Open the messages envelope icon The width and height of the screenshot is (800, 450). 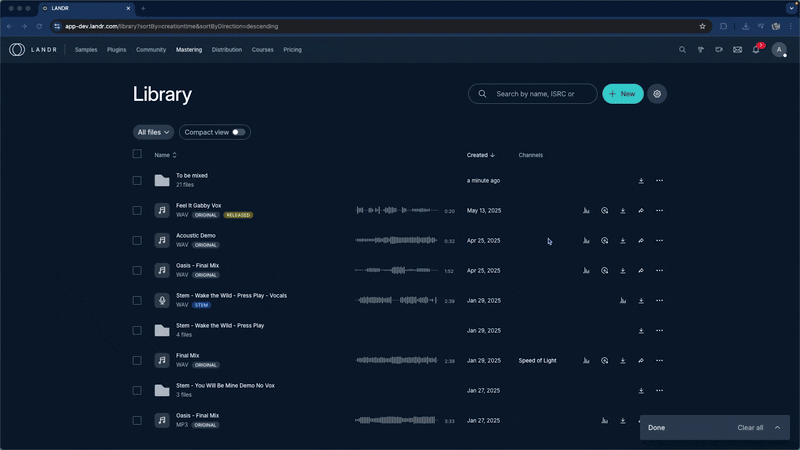tap(737, 49)
